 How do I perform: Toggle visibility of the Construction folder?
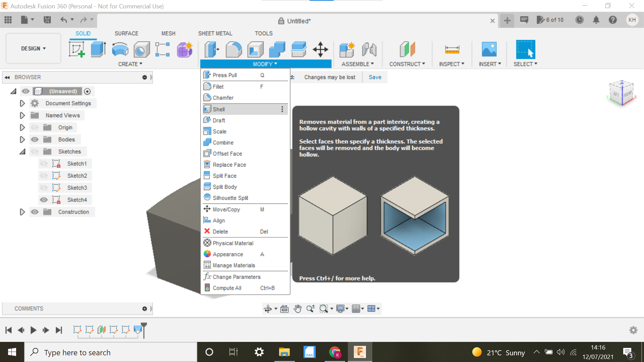point(35,212)
